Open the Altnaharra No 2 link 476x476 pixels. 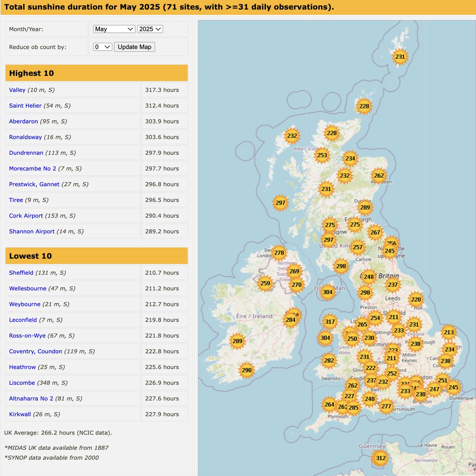(31, 399)
